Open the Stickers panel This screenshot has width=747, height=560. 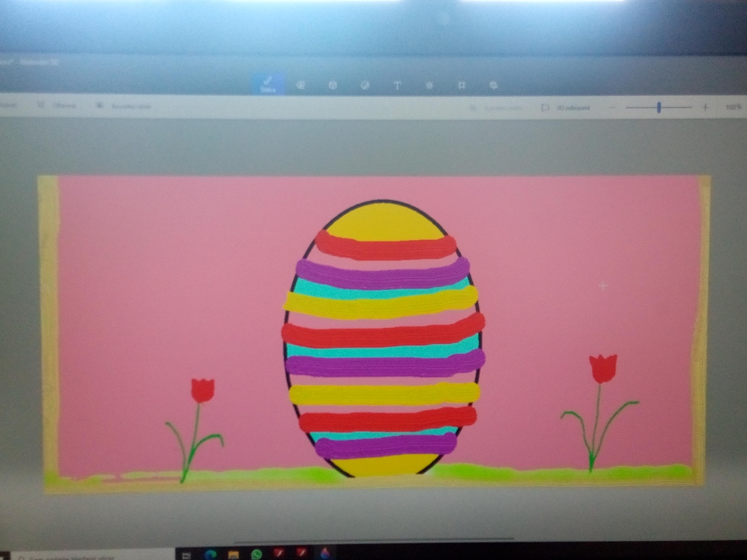(x=365, y=85)
